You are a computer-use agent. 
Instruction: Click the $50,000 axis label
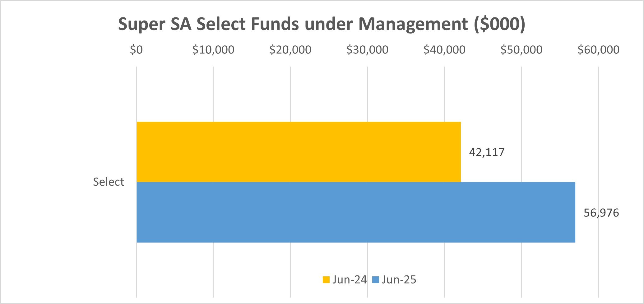pos(521,50)
